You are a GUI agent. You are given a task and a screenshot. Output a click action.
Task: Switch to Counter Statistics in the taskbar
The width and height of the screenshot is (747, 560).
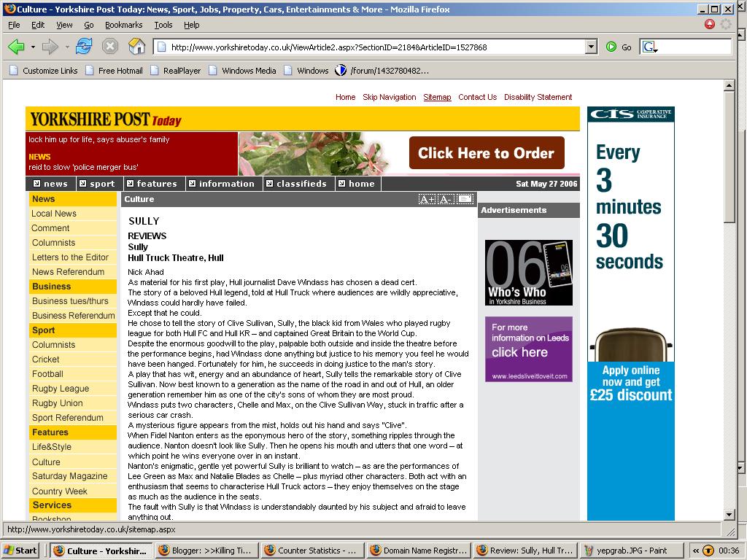click(x=311, y=551)
